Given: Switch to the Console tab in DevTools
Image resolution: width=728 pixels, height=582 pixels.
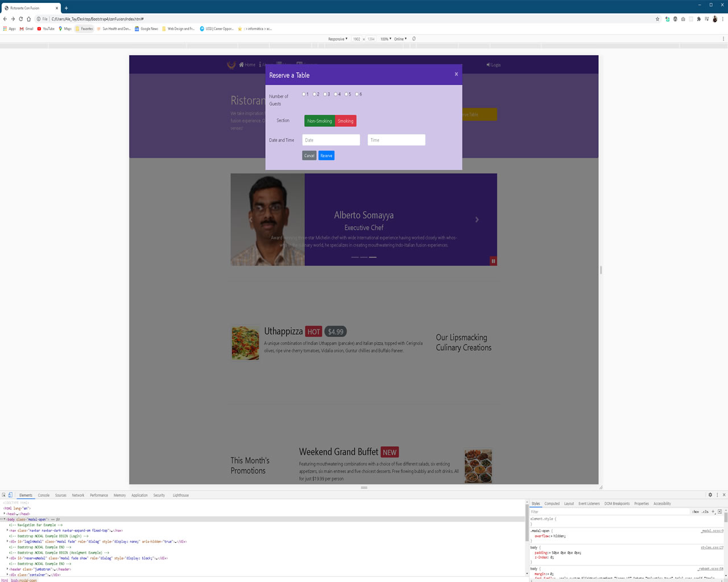Looking at the screenshot, I should (x=44, y=495).
